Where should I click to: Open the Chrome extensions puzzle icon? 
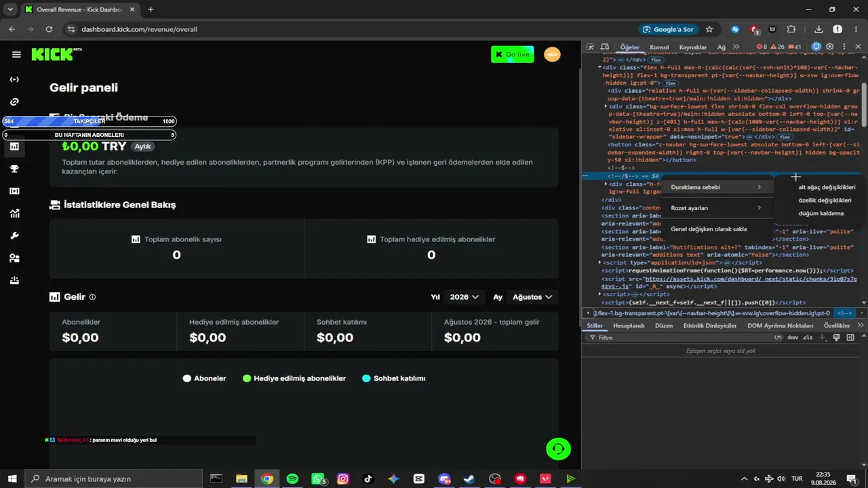[791, 29]
